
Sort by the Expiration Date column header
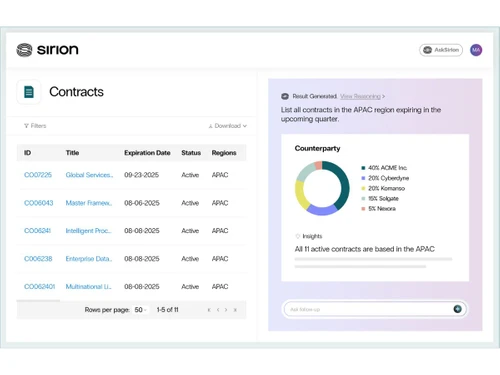[x=147, y=153]
